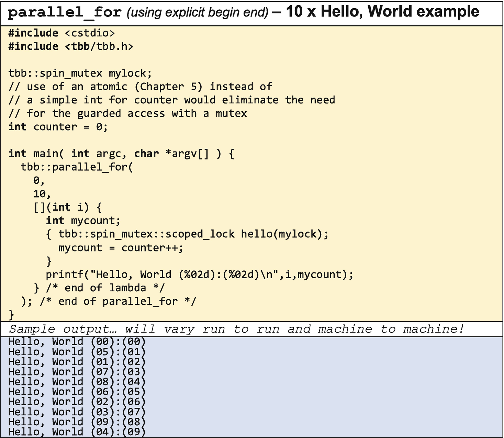Image resolution: width=504 pixels, height=438 pixels.
Task: Click the line 'int mycount;'
Action: pyautogui.click(x=83, y=221)
